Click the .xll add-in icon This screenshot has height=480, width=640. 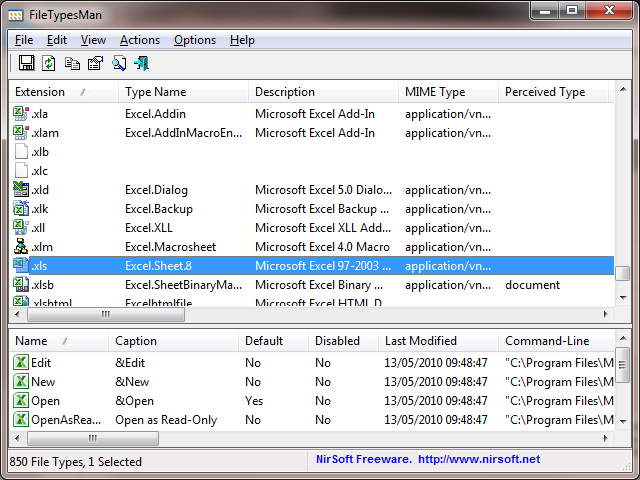pos(21,228)
